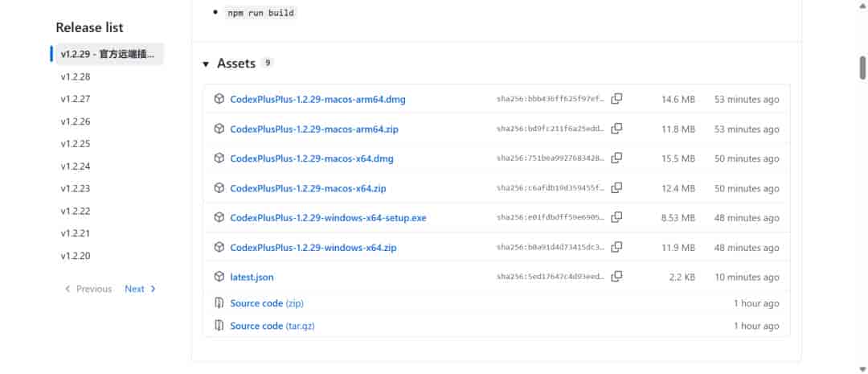
Task: Click the "npm run build" code text
Action: point(260,13)
